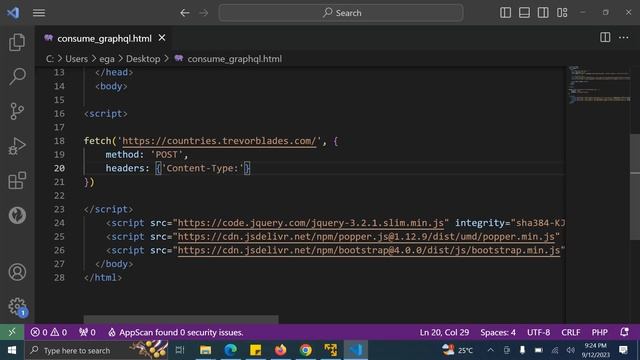
Task: Open the Explorer view in activity bar
Action: pyautogui.click(x=17, y=42)
